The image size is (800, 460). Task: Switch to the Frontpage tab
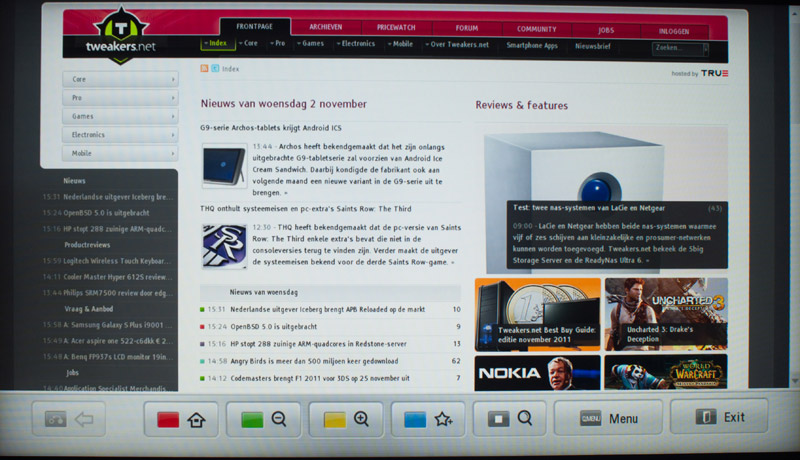[x=255, y=27]
